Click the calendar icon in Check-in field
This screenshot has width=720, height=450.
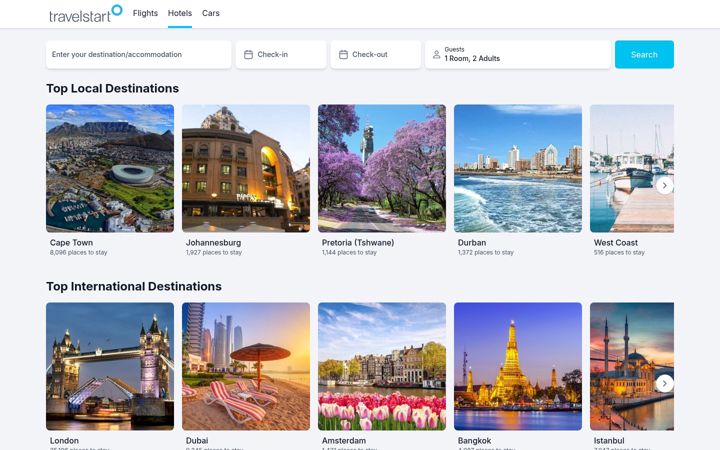coord(248,55)
